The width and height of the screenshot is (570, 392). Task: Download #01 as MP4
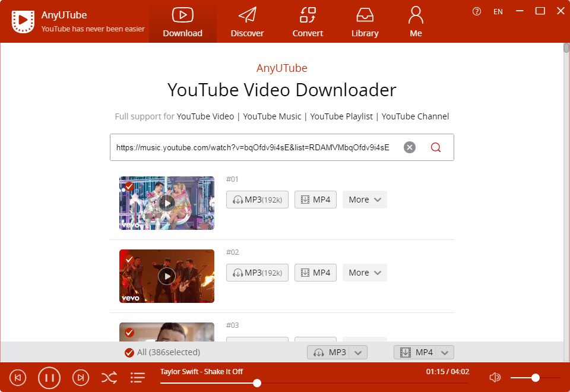(315, 200)
